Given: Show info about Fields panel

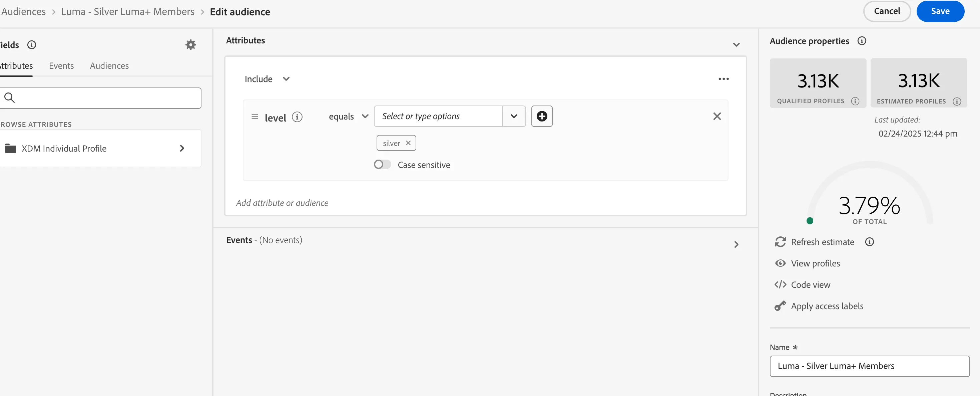Looking at the screenshot, I should [x=32, y=45].
